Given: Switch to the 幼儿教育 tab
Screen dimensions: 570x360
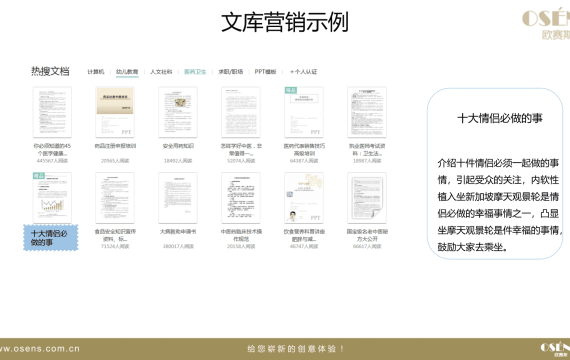Looking at the screenshot, I should click(127, 72).
